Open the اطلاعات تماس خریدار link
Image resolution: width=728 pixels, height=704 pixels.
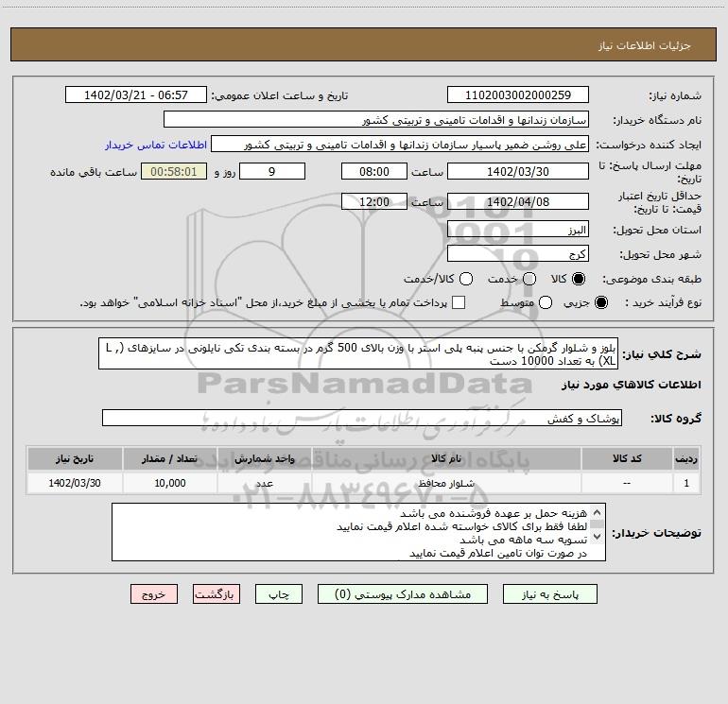(x=156, y=145)
